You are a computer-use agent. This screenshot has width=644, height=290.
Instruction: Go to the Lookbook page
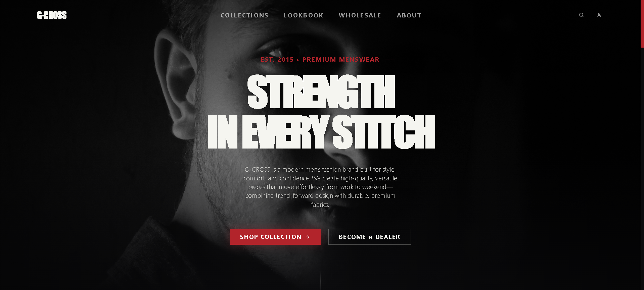point(304,15)
